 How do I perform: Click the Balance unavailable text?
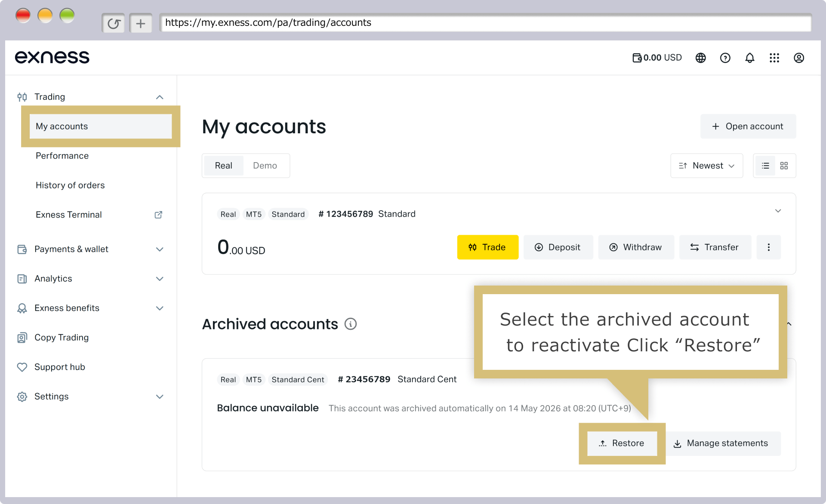click(268, 408)
